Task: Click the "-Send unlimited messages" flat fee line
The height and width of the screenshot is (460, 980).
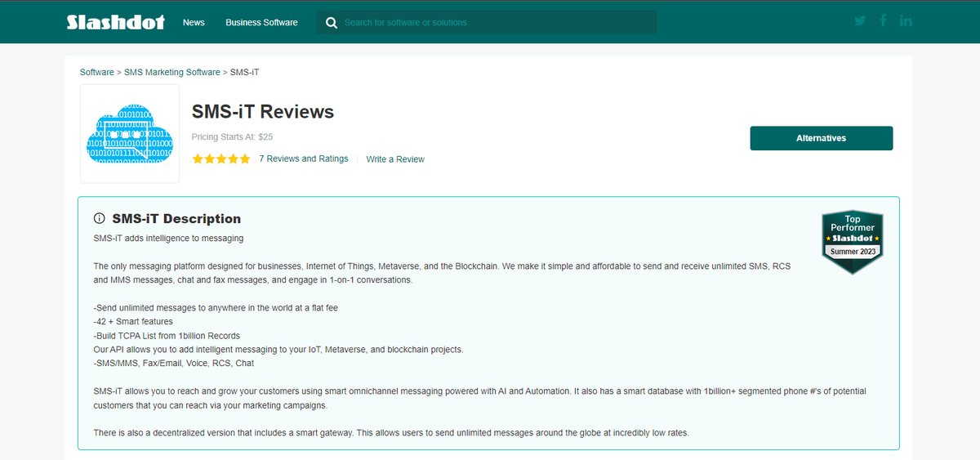Action: coord(216,308)
